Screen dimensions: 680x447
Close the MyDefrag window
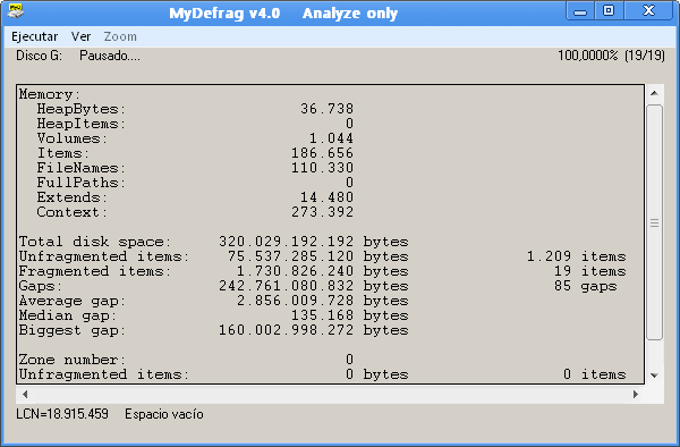pos(648,11)
